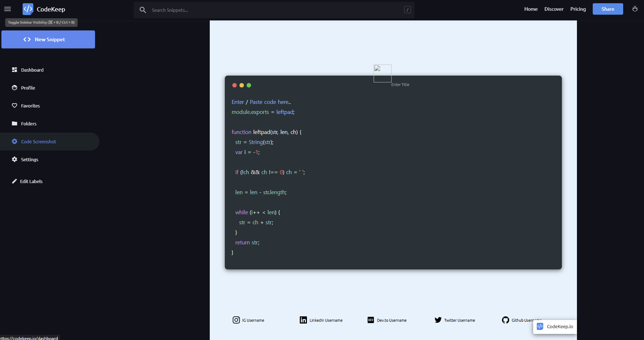Click the Favorites heart icon
The image size is (644, 340).
click(x=14, y=105)
